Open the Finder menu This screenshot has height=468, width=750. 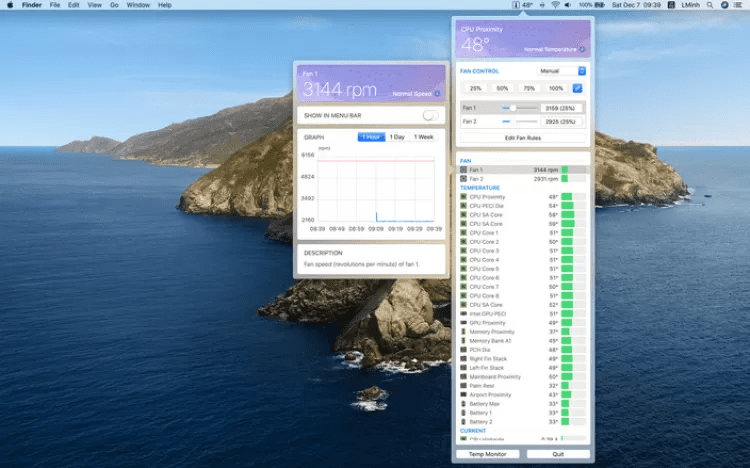32,5
